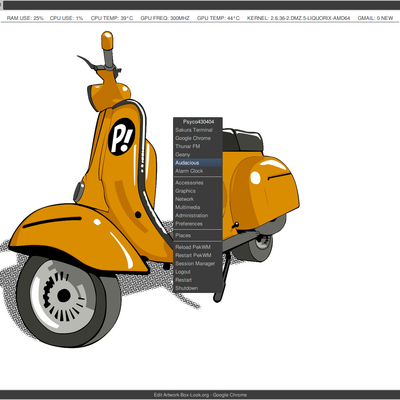The image size is (400, 400).
Task: Click the GPU TEMP: 44°C readout
Action: [218, 18]
